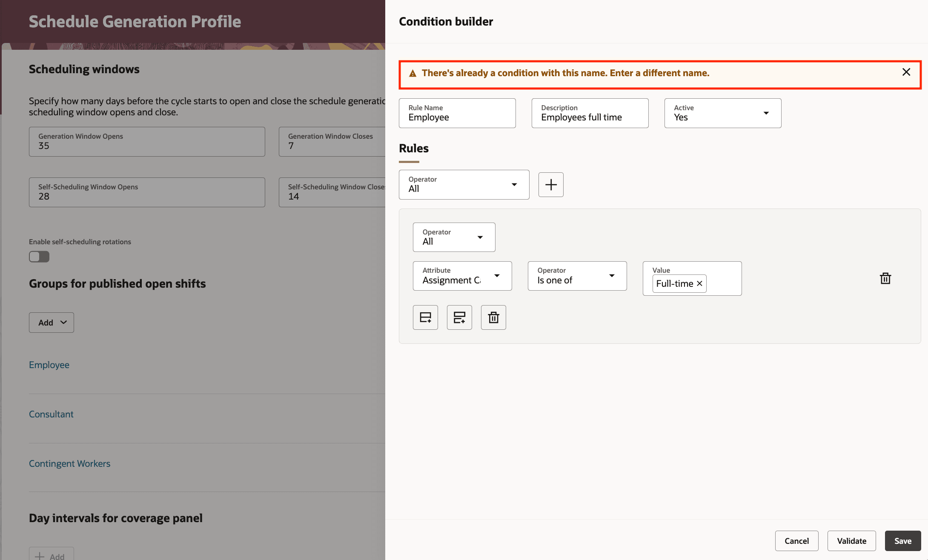The width and height of the screenshot is (928, 560).
Task: Dismiss the duplicate name warning message
Action: pyautogui.click(x=905, y=72)
